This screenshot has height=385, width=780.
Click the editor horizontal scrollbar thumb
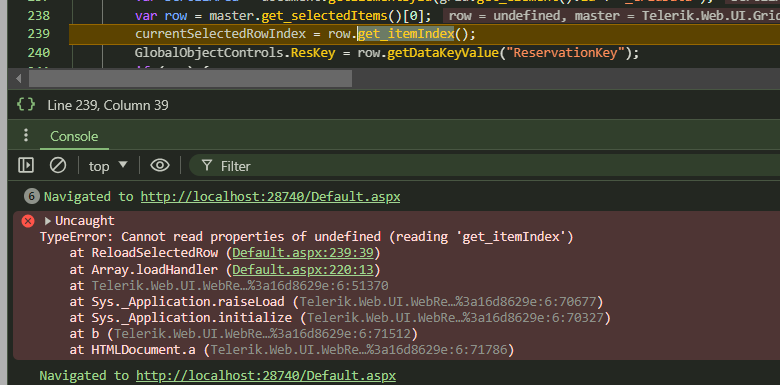(x=190, y=79)
